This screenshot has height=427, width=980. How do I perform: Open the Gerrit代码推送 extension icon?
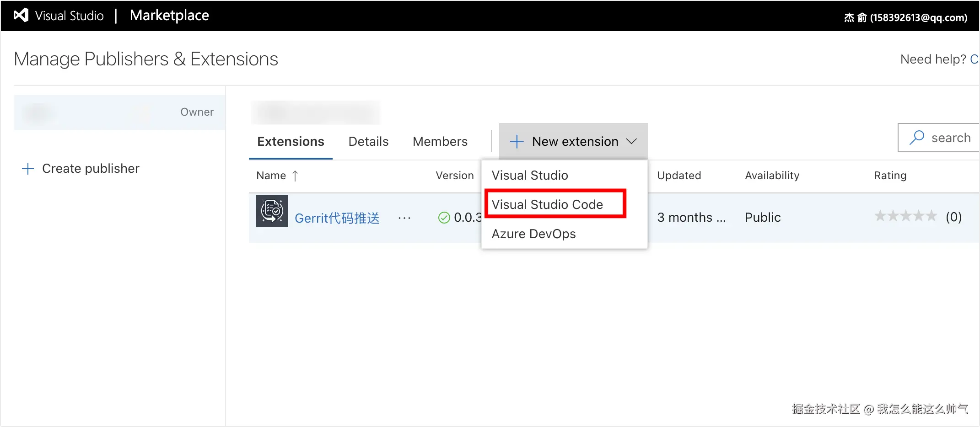click(272, 211)
